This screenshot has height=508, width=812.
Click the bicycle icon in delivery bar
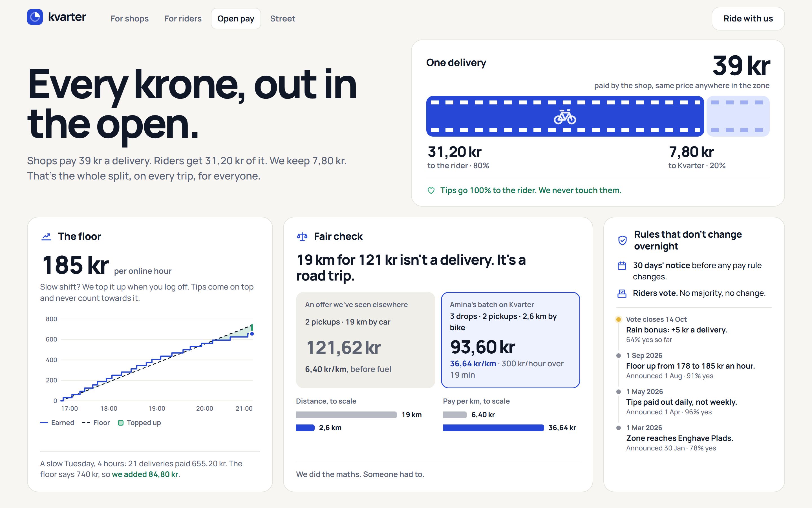[565, 117]
